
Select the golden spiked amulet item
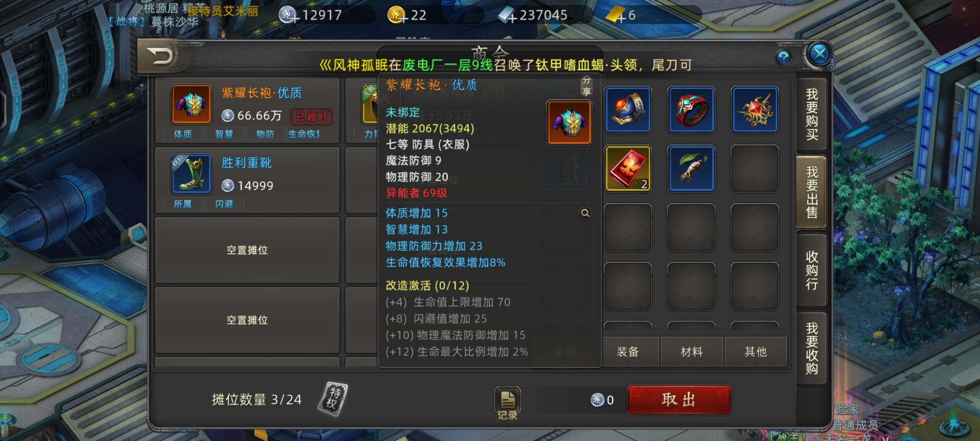pyautogui.click(x=755, y=110)
